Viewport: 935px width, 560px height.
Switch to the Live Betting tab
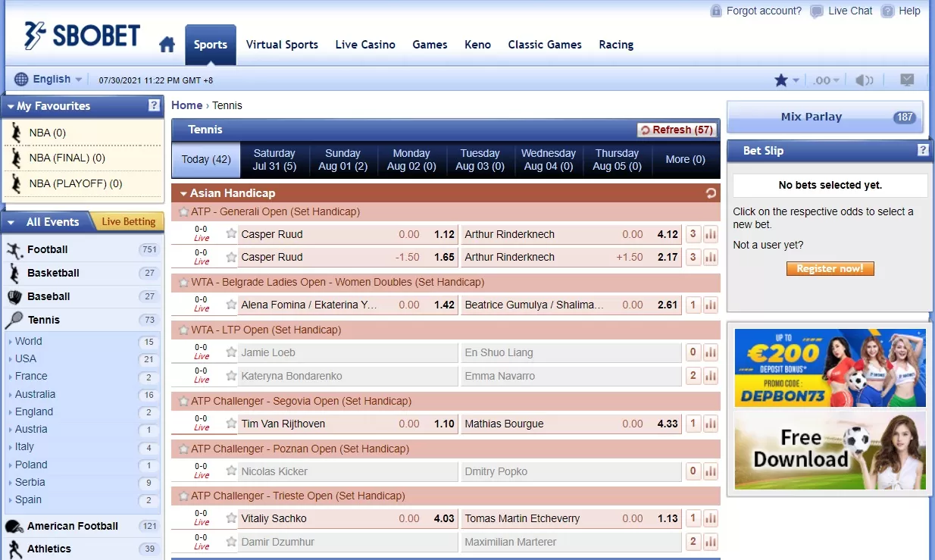click(x=127, y=221)
